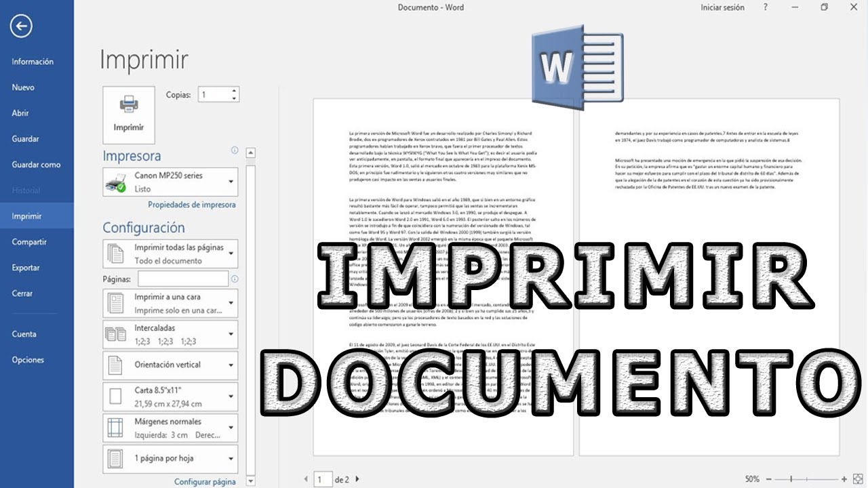Select Nuevo in the sidebar
868x488 pixels.
pos(23,87)
